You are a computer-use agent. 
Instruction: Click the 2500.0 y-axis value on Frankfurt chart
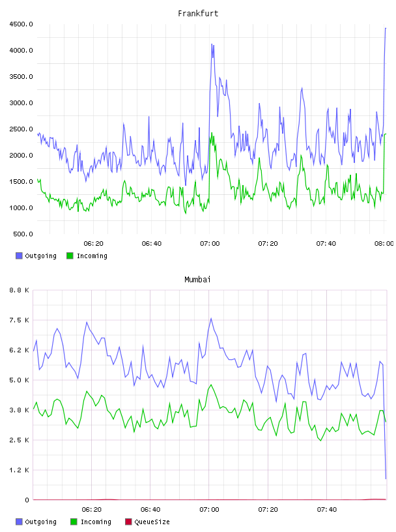[21, 129]
